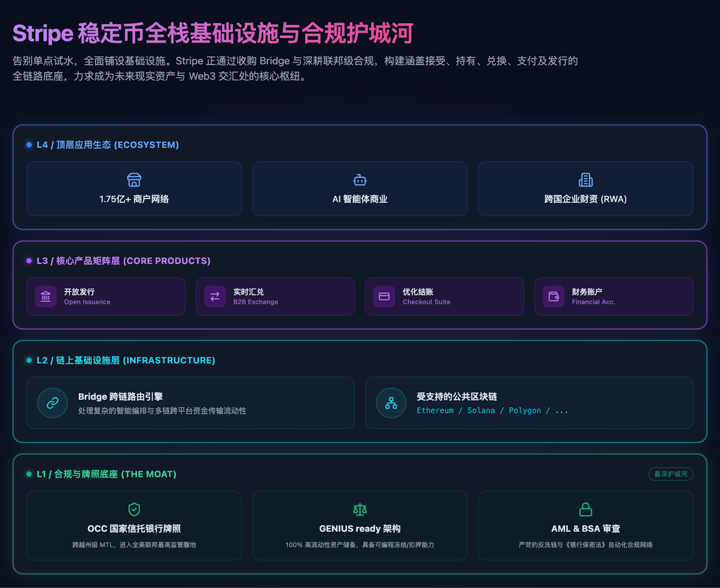Click the 受支持的公共区块链 heading
This screenshot has width=720, height=588.
pos(457,397)
